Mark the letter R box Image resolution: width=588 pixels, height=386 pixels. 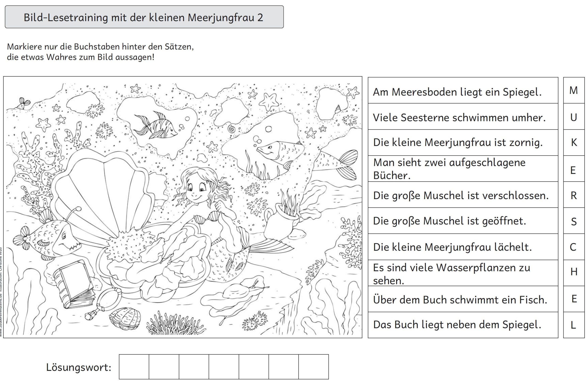[574, 195]
